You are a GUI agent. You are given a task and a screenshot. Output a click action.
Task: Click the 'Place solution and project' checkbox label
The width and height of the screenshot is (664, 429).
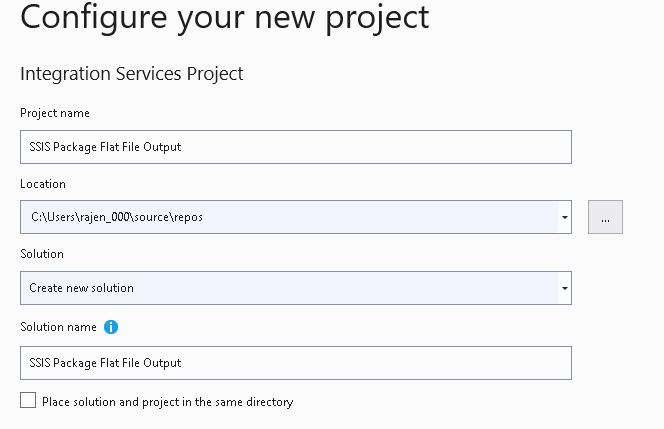click(167, 402)
